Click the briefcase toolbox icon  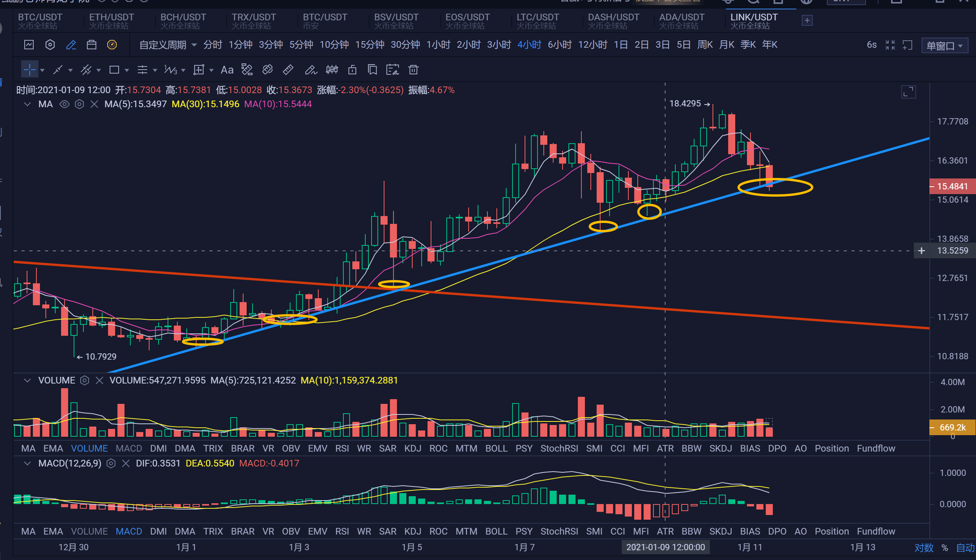(91, 45)
